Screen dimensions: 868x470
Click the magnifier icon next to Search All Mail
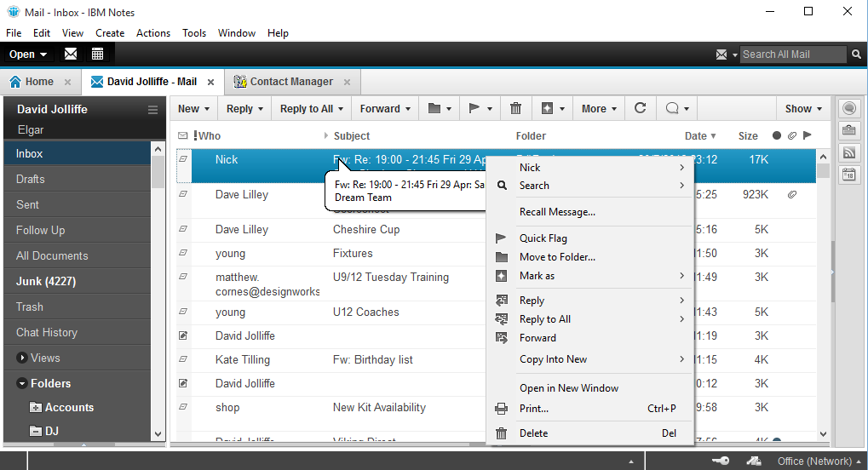(x=856, y=54)
